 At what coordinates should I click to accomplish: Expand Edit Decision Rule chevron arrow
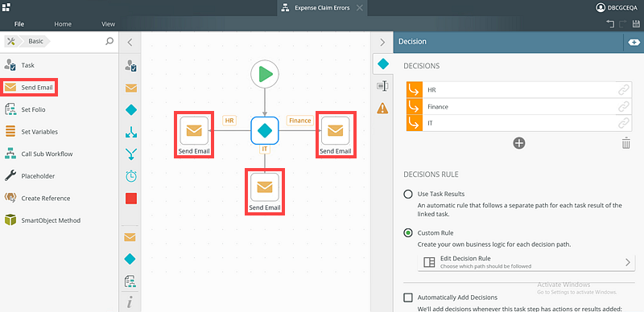[x=628, y=262]
